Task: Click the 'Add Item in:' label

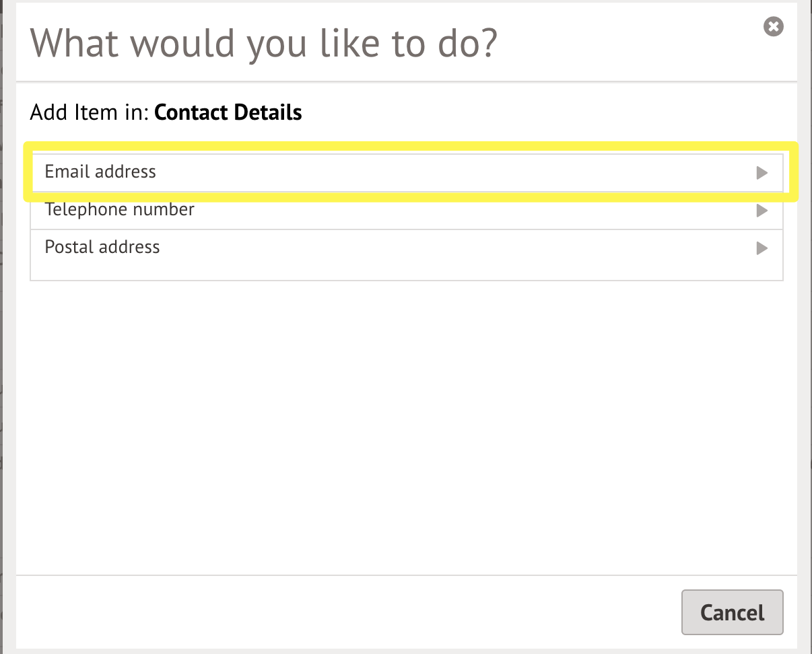Action: click(90, 112)
